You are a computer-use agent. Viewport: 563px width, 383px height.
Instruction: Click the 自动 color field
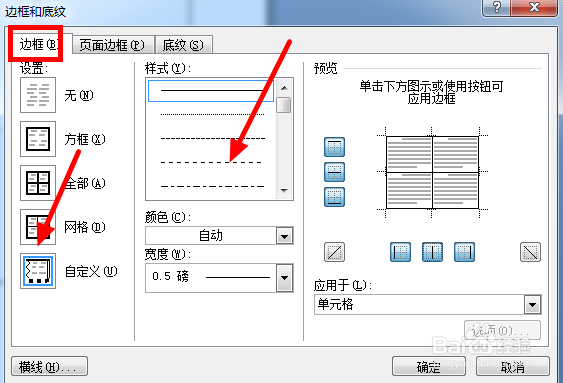tap(211, 236)
